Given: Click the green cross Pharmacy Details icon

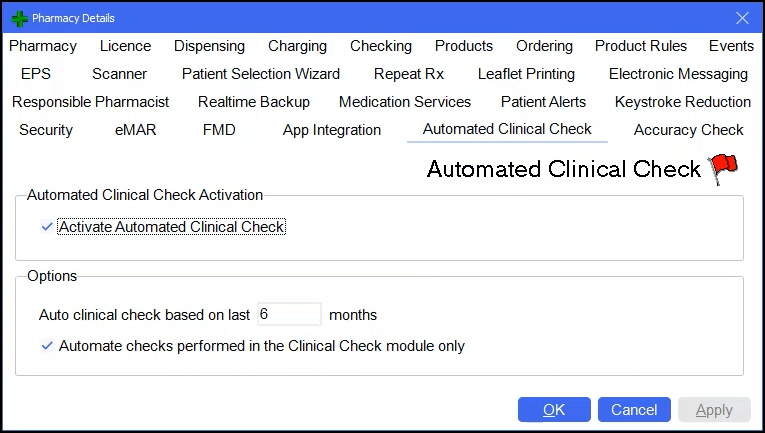Looking at the screenshot, I should point(19,18).
